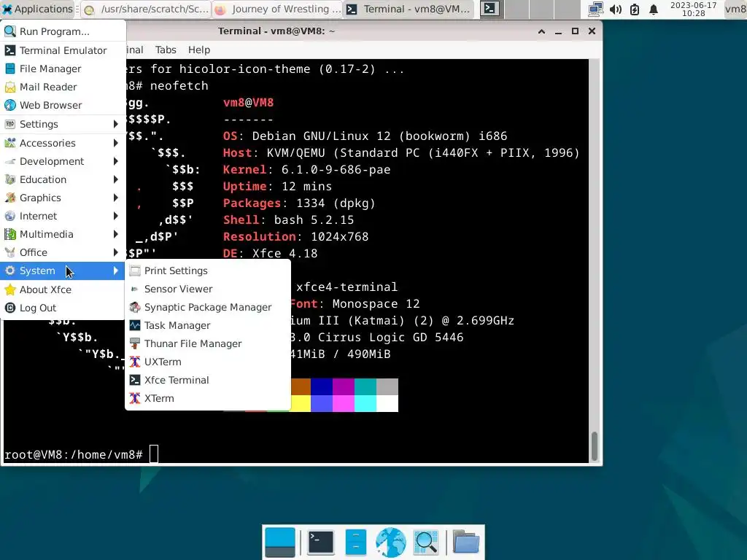Image resolution: width=747 pixels, height=560 pixels.
Task: Click the dock Show Desktop icon
Action: pos(280,542)
